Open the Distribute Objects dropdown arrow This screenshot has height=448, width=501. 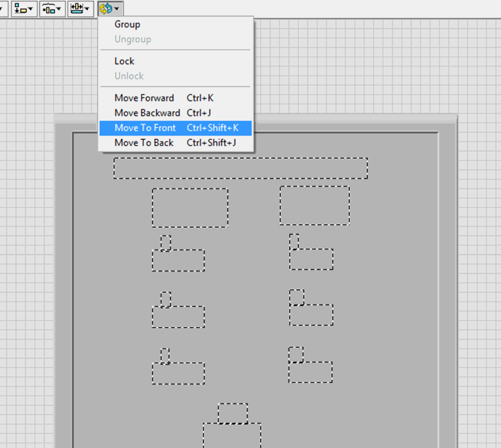click(x=59, y=8)
